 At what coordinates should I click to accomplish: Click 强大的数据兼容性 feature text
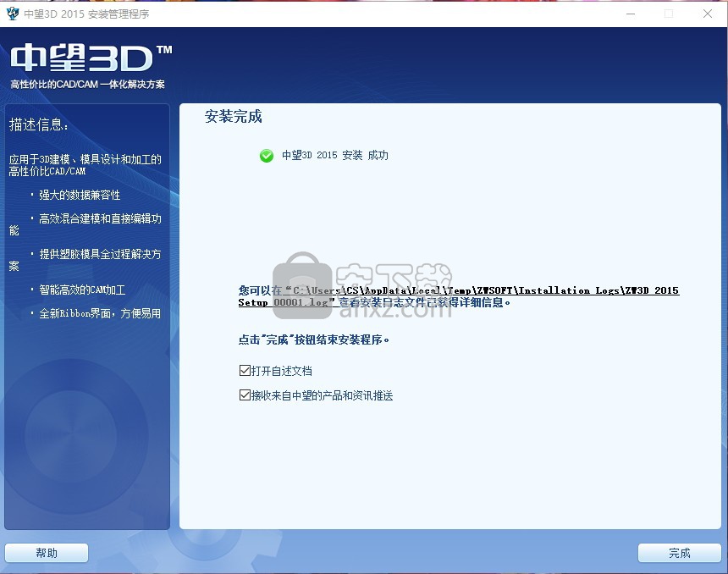(80, 195)
